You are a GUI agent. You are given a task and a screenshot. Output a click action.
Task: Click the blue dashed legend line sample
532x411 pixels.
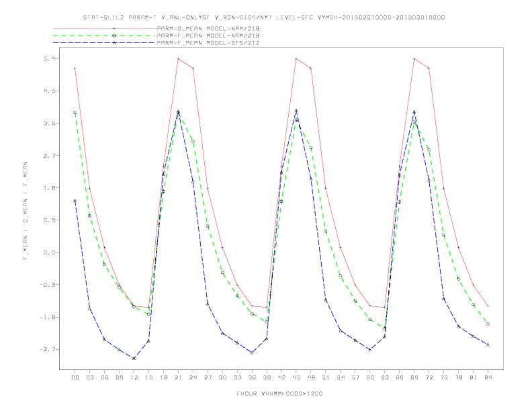pyautogui.click(x=104, y=43)
